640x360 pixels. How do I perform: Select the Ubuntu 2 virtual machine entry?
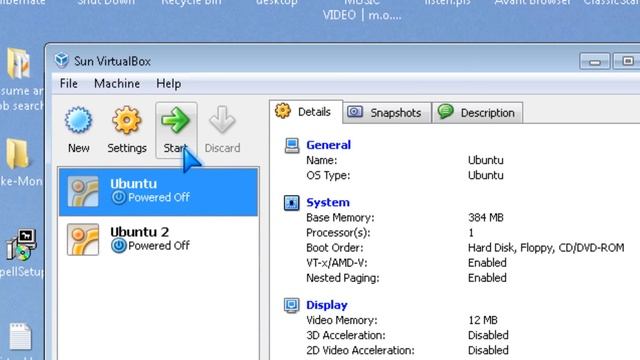pyautogui.click(x=158, y=240)
